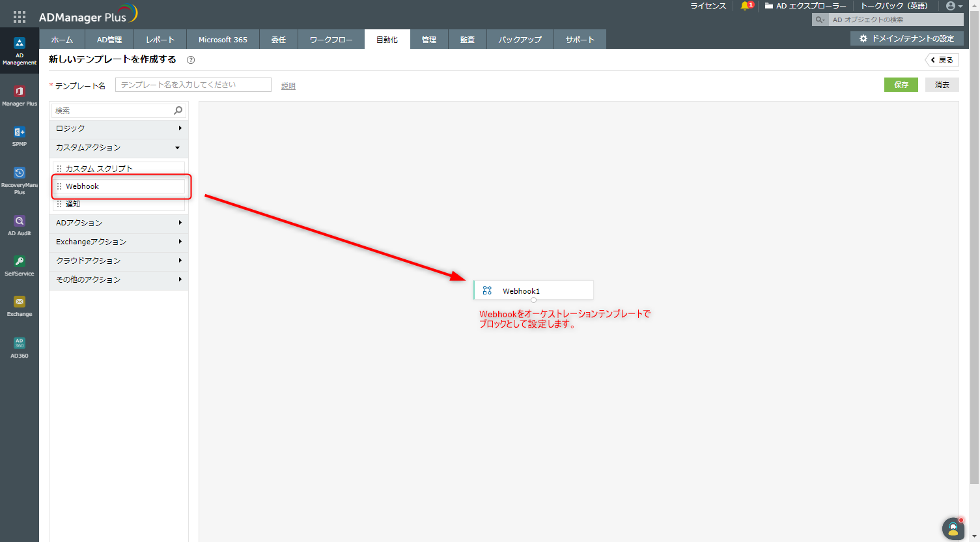The width and height of the screenshot is (980, 542).
Task: Switch to the 自動化 tab
Action: tap(387, 40)
